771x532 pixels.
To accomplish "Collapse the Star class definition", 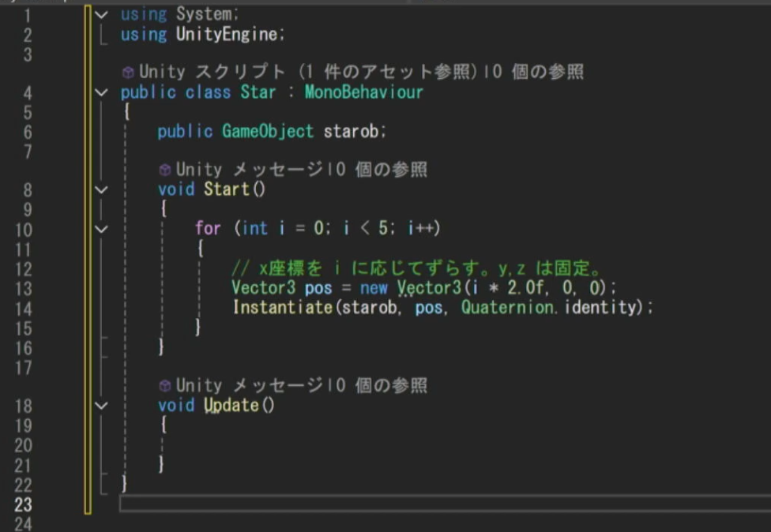I will (100, 92).
